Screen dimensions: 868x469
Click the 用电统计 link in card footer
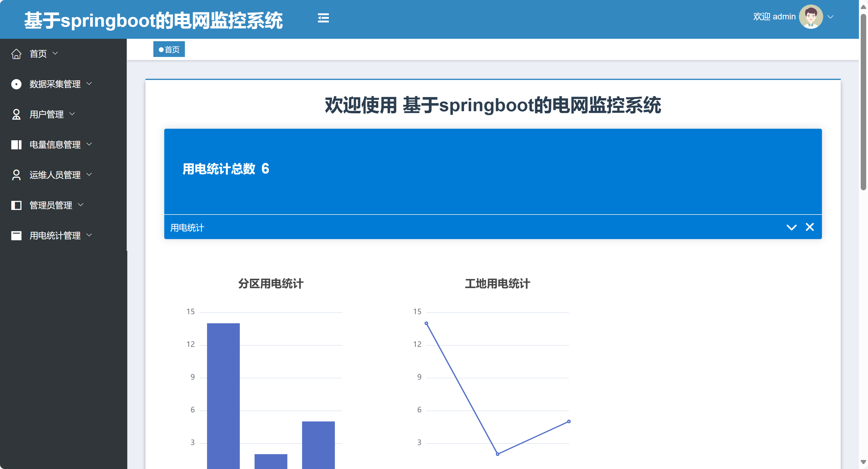point(187,228)
